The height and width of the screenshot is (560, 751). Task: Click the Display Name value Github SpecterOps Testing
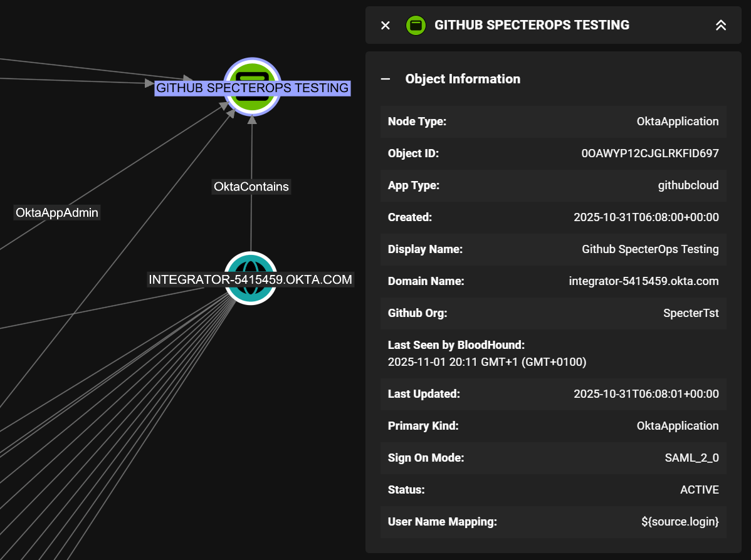[650, 249]
